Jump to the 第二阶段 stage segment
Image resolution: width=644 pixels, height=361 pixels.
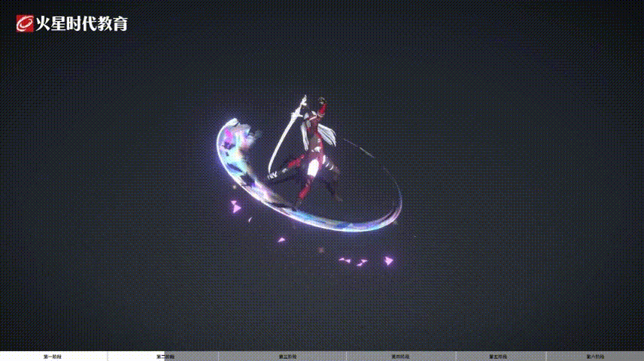coord(163,356)
